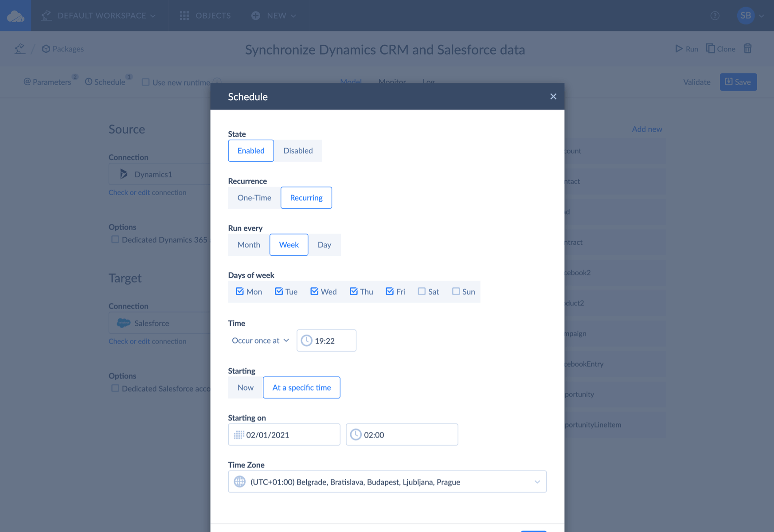Image resolution: width=774 pixels, height=532 pixels.
Task: Enable the Sat day of week
Action: [x=421, y=291]
